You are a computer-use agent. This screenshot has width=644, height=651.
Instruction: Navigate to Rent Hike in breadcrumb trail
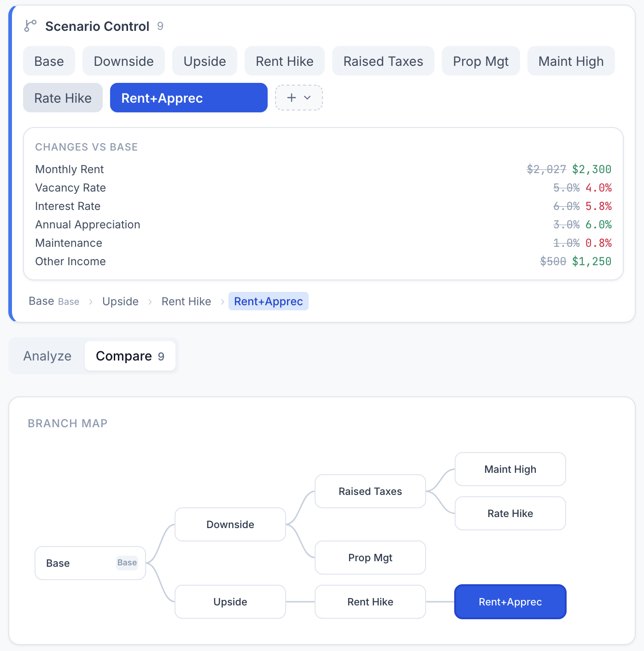186,302
